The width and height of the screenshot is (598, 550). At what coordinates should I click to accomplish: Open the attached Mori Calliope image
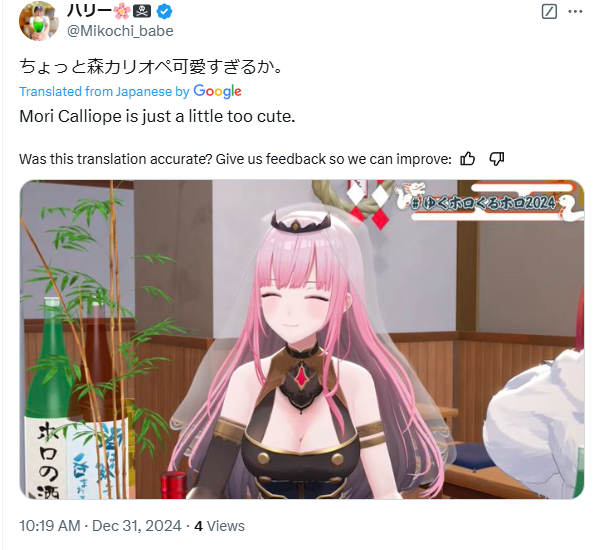coord(302,339)
